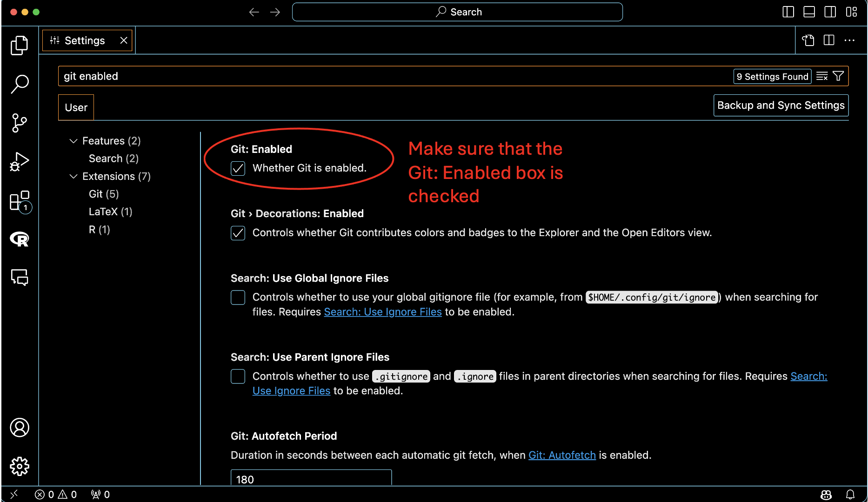Uncheck the Git: Enabled checkbox

238,168
